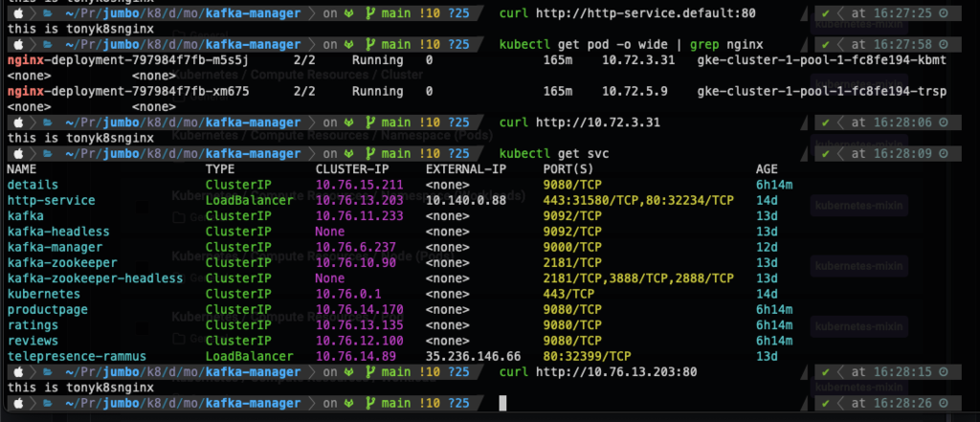Click pod name nginx-deployment-797984f7fb-xm675
980x422 pixels.
[x=128, y=91]
